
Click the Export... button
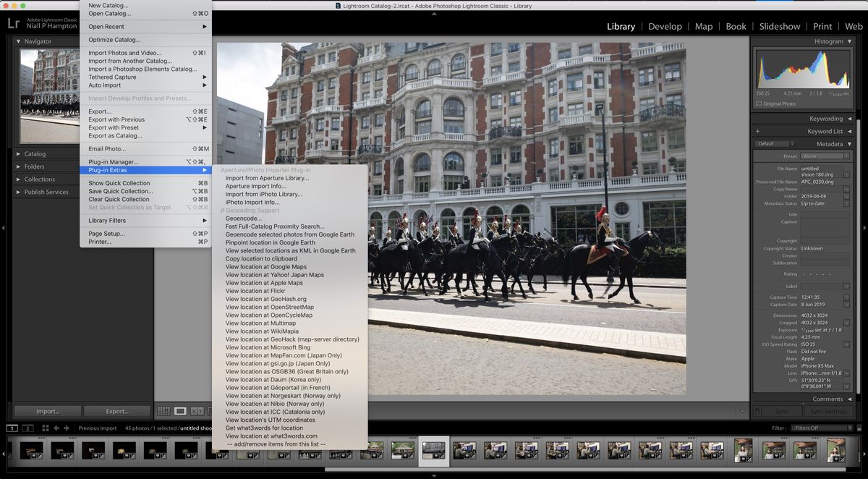pyautogui.click(x=117, y=411)
